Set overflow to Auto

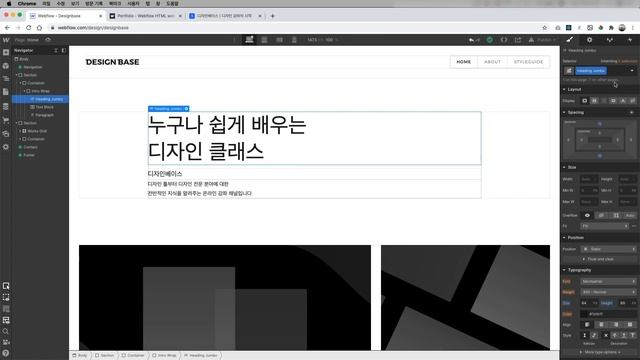[x=630, y=216]
